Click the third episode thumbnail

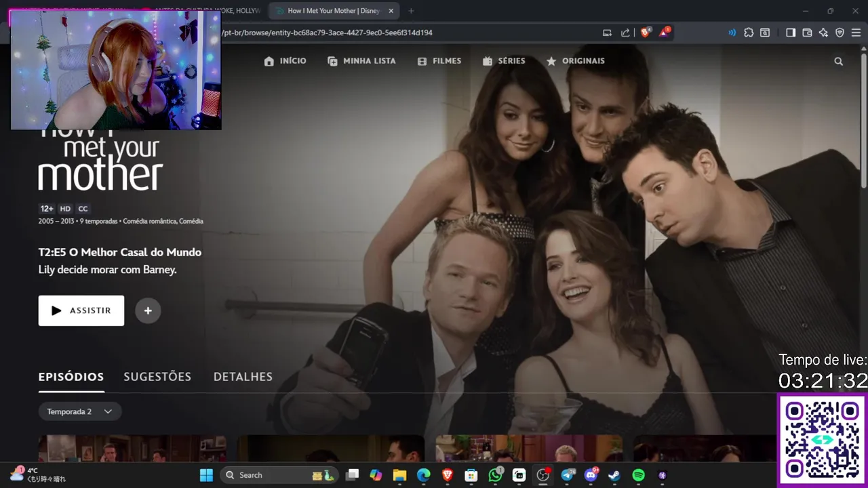[x=529, y=449]
